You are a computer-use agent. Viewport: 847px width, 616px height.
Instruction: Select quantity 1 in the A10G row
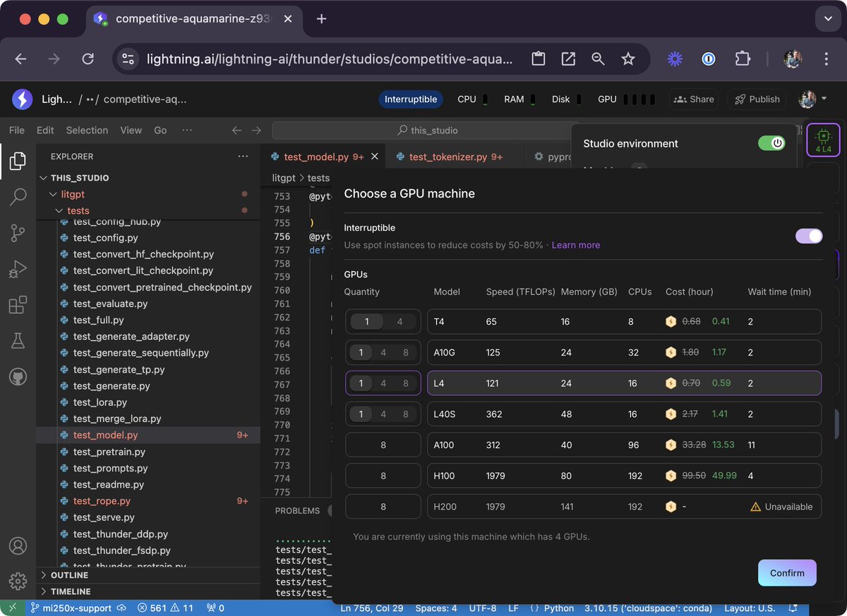(361, 353)
